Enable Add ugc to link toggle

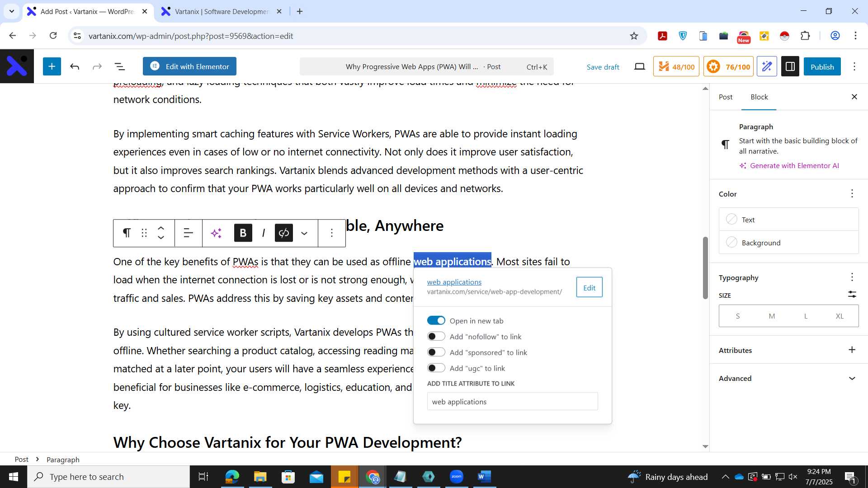coord(436,368)
